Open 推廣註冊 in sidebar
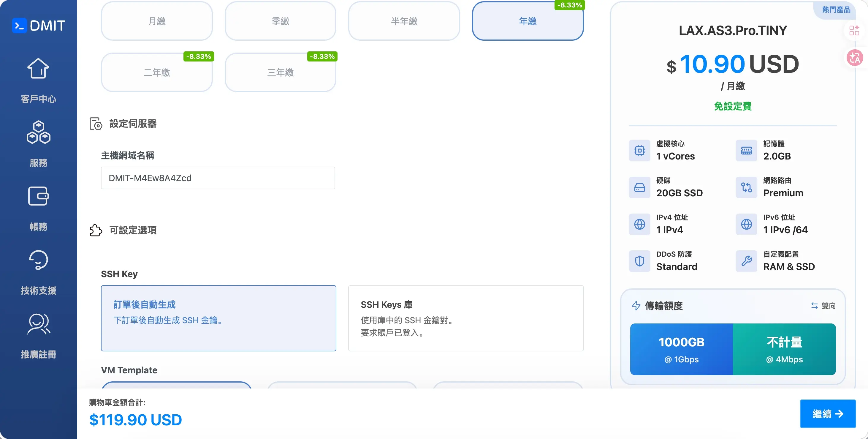The height and width of the screenshot is (439, 868). tap(38, 354)
